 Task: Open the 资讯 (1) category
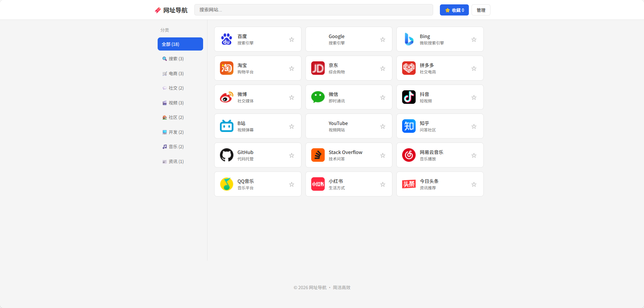pos(180,161)
